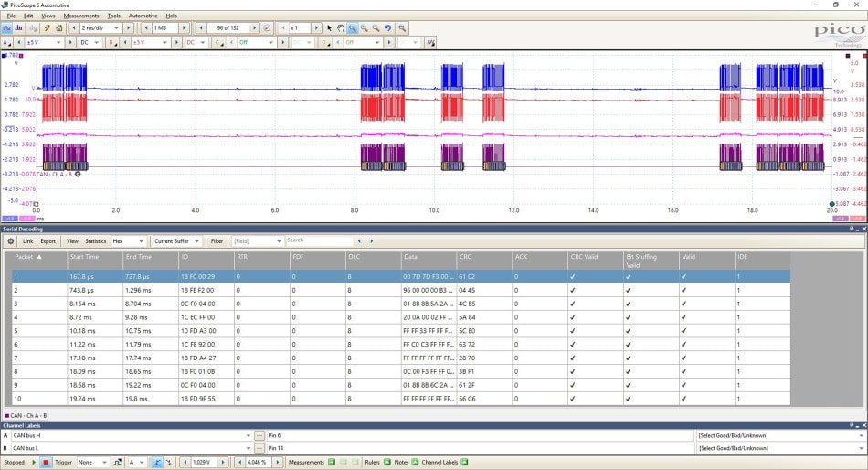This screenshot has width=868, height=470.
Task: Find next search result arrow
Action: pyautogui.click(x=372, y=241)
